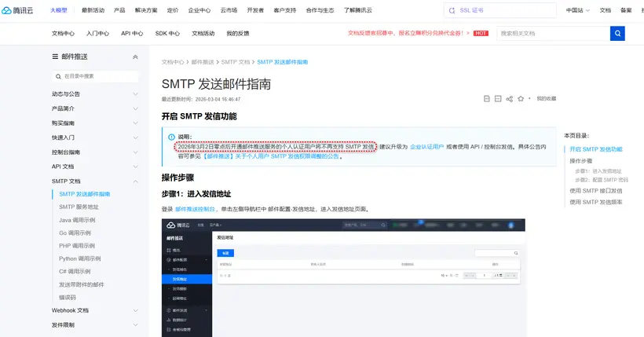Open the 定价 top menu

[x=173, y=10]
